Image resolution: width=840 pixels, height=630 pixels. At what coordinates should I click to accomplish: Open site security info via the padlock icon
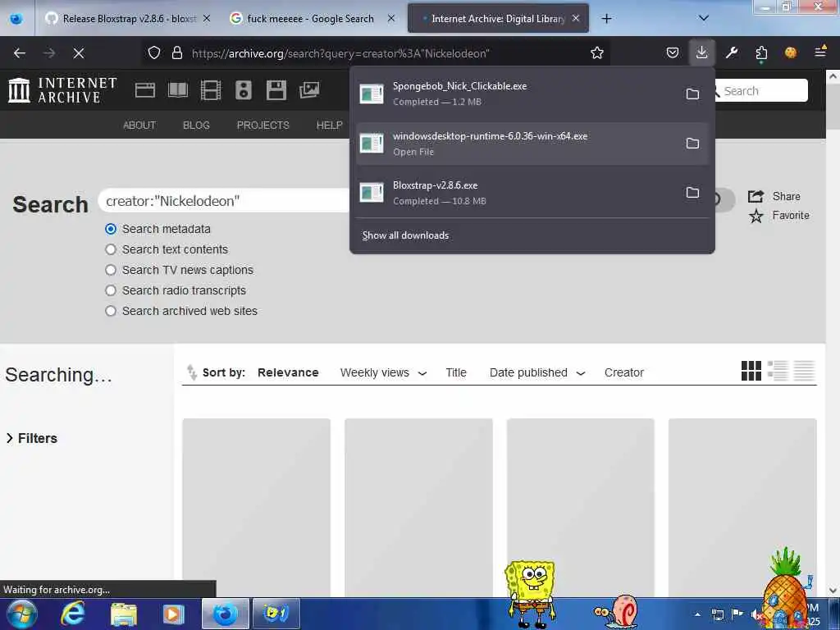(x=177, y=53)
